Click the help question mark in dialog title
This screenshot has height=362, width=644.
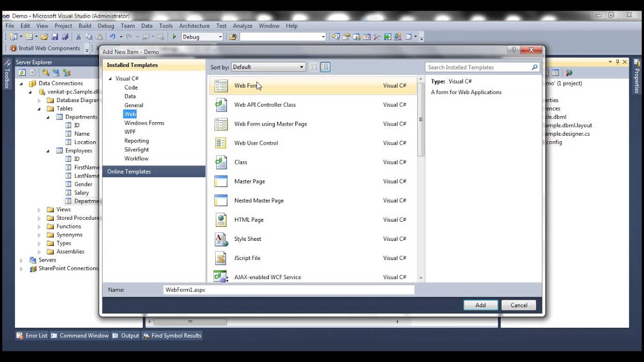pos(513,50)
